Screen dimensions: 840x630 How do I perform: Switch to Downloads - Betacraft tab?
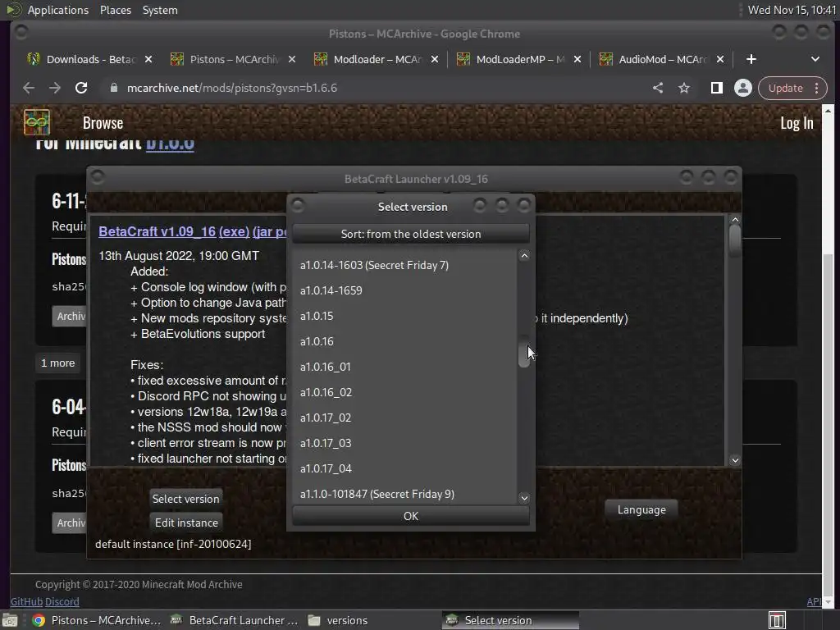tap(90, 59)
